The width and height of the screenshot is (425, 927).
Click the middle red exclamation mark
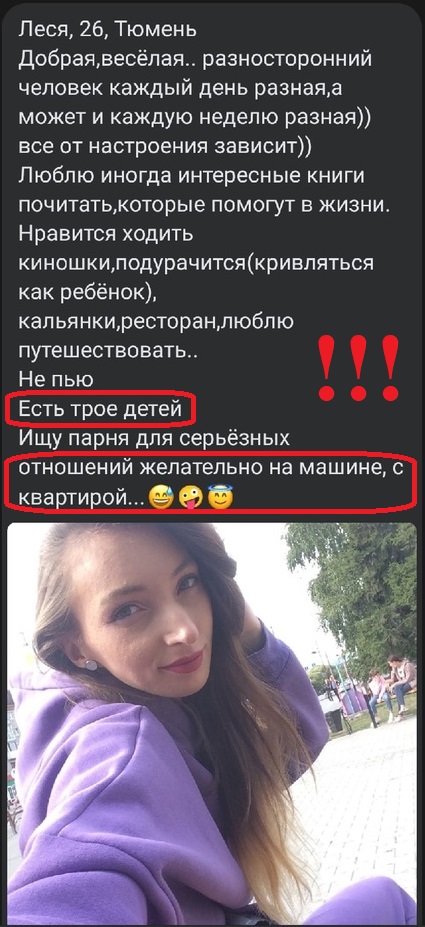click(358, 367)
